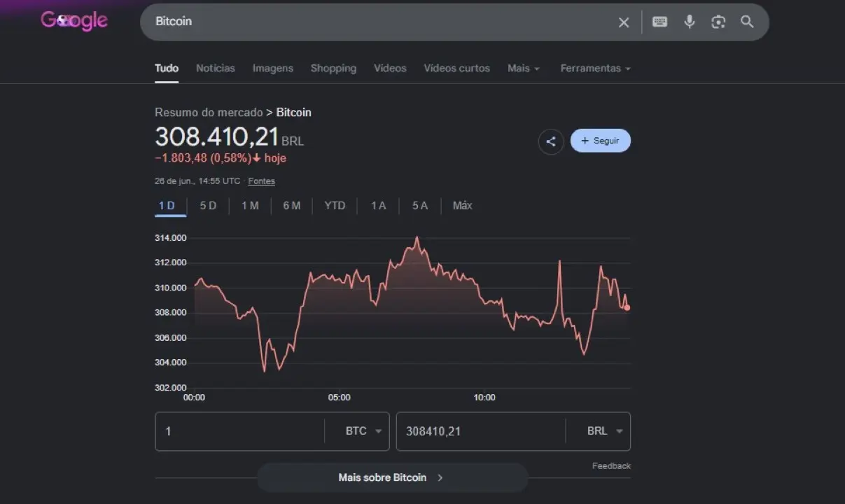The width and height of the screenshot is (845, 504).
Task: Click the −1.803,48 (0,58%) change text
Action: point(203,158)
